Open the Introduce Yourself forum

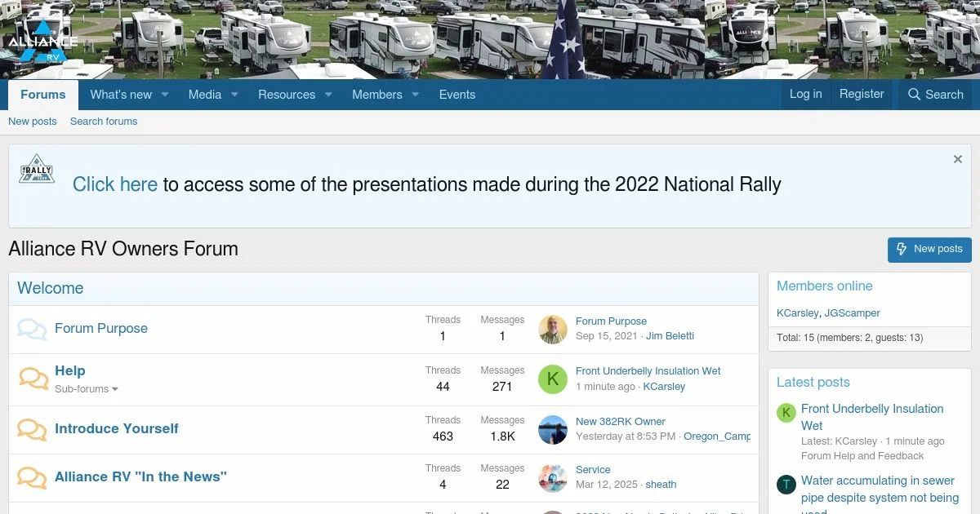point(117,429)
